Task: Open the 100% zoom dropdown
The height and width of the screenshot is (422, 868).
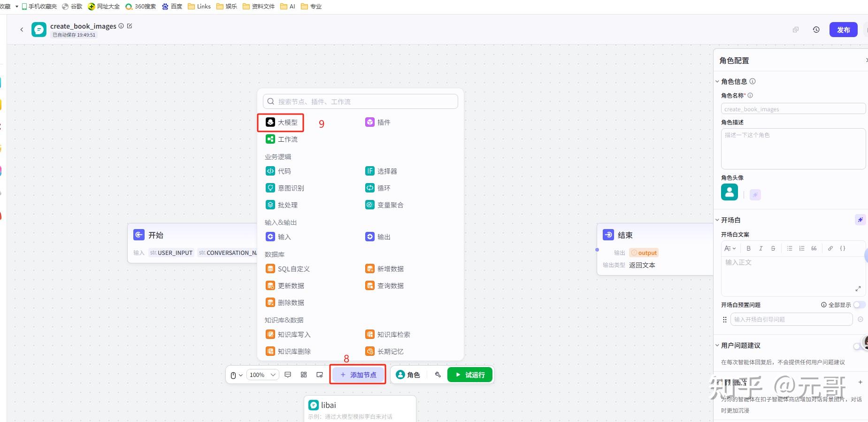Action: (262, 375)
